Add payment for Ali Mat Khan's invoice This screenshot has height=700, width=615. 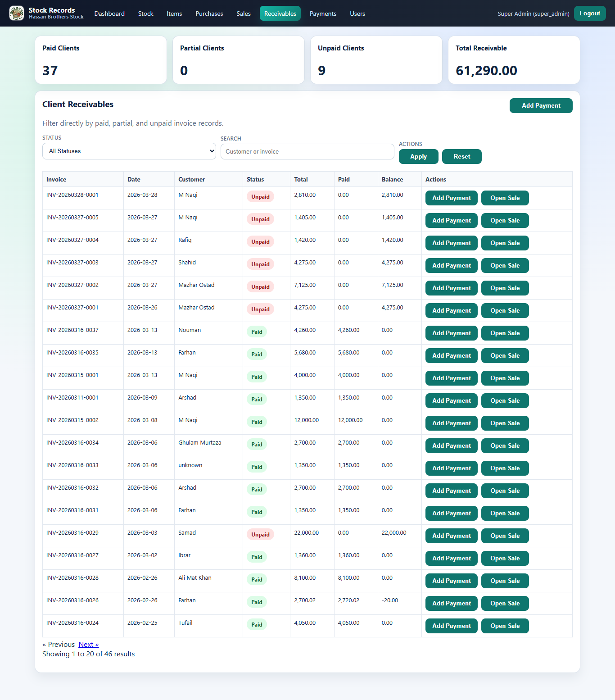pyautogui.click(x=452, y=581)
